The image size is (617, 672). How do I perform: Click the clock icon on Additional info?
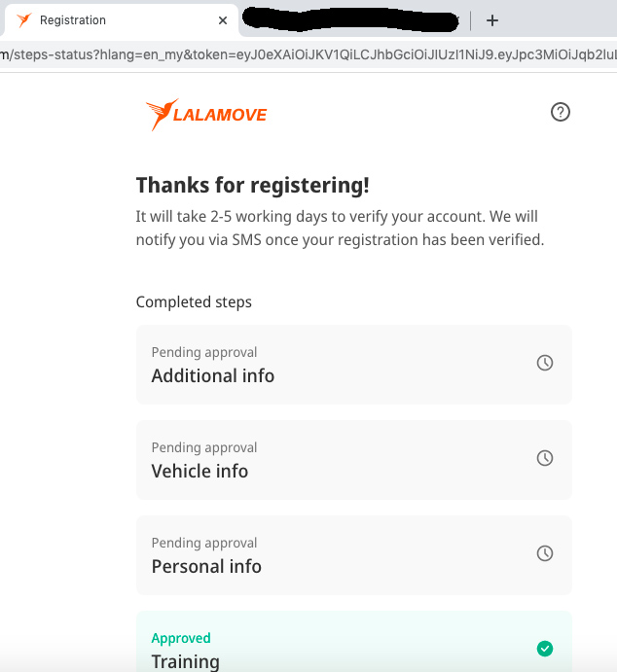pos(545,363)
